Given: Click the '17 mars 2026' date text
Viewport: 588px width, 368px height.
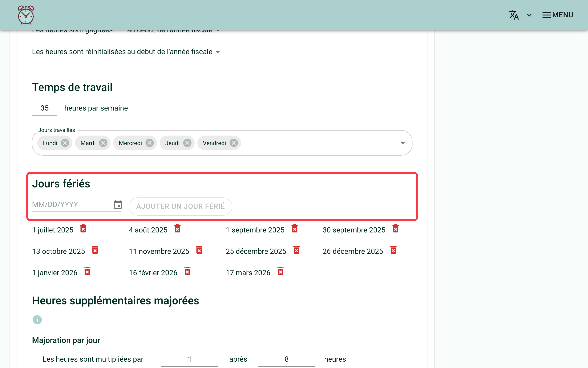Looking at the screenshot, I should pyautogui.click(x=248, y=273).
